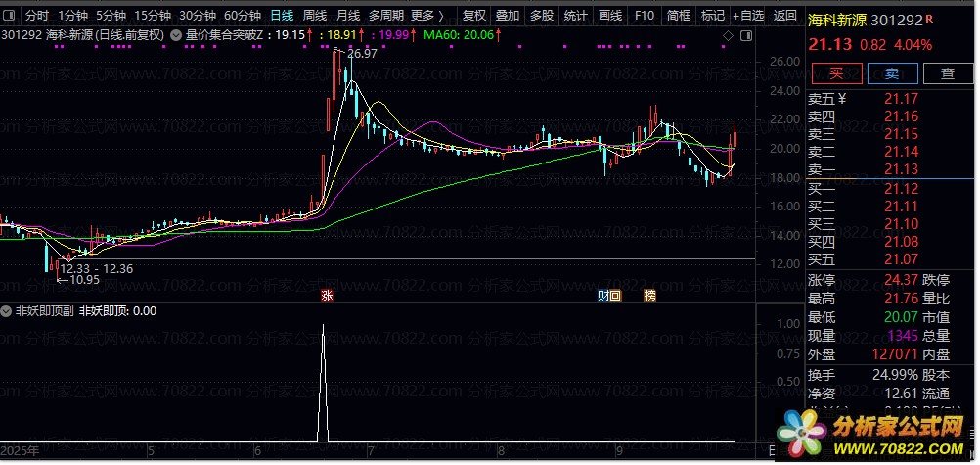Click the 复权 toolbar button
The height and width of the screenshot is (465, 980).
pos(473,16)
